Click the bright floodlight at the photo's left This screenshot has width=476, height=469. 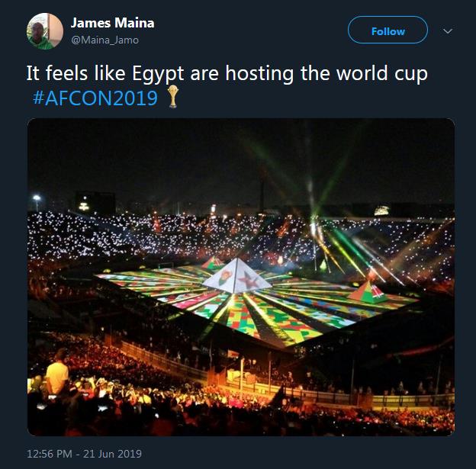tap(36, 198)
